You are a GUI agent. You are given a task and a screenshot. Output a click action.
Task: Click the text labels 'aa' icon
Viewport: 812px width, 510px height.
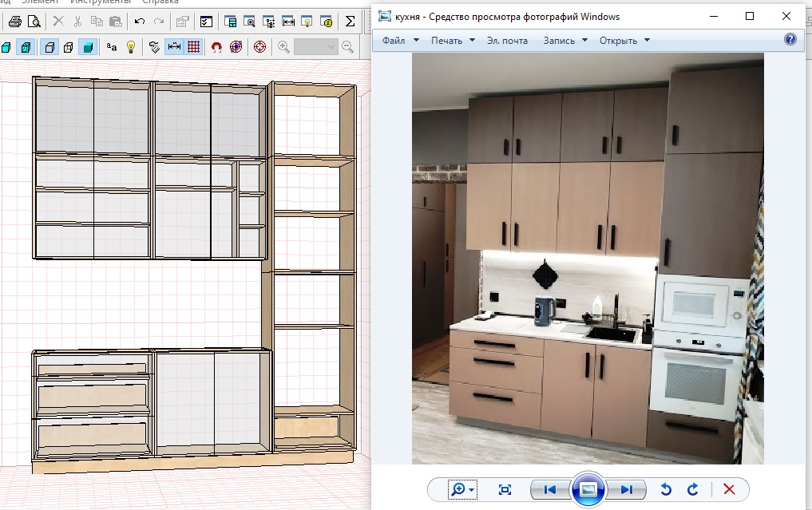click(x=111, y=47)
